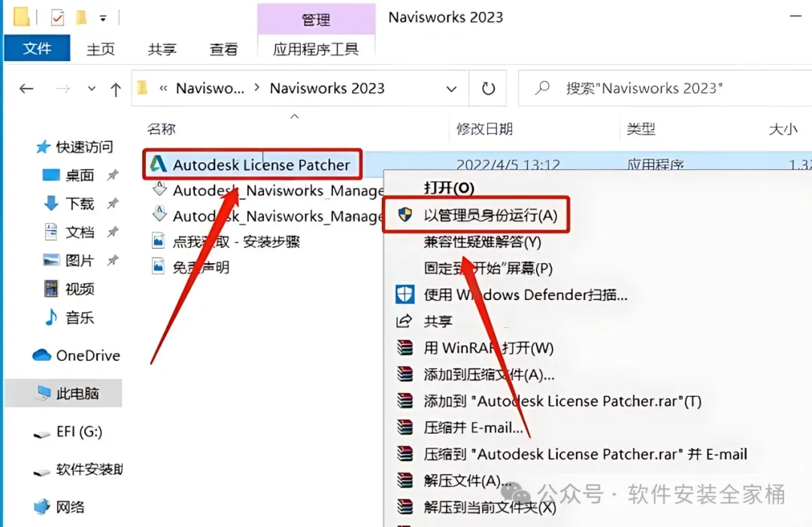Click the WinRAR icon beside 用 WinRAR 打开
Image resolution: width=812 pixels, height=527 pixels.
404,347
